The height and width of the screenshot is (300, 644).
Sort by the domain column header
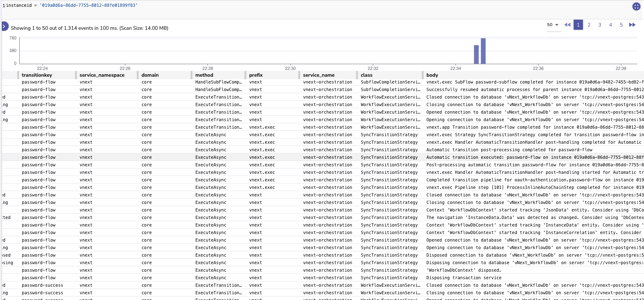point(150,75)
